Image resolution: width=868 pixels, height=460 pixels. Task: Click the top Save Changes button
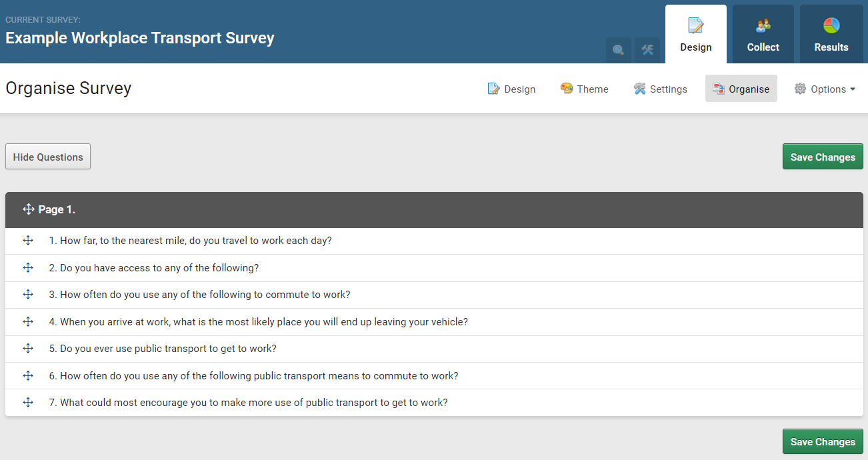coord(822,156)
